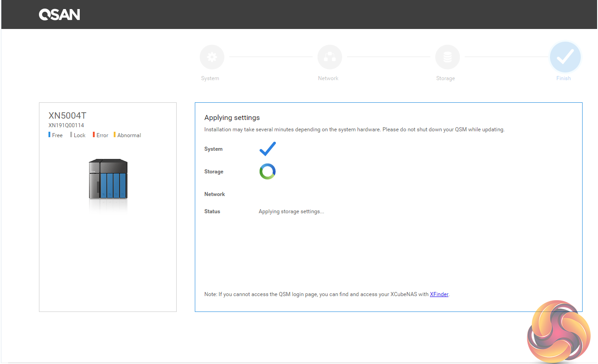Click the red Error legend swatch
598x364 pixels.
click(94, 135)
